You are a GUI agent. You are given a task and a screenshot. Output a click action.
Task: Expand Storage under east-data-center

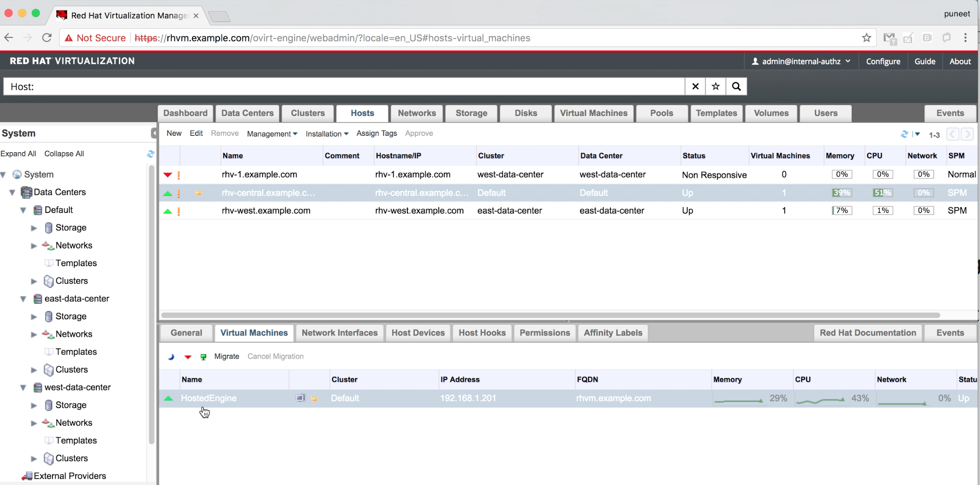[x=34, y=317]
